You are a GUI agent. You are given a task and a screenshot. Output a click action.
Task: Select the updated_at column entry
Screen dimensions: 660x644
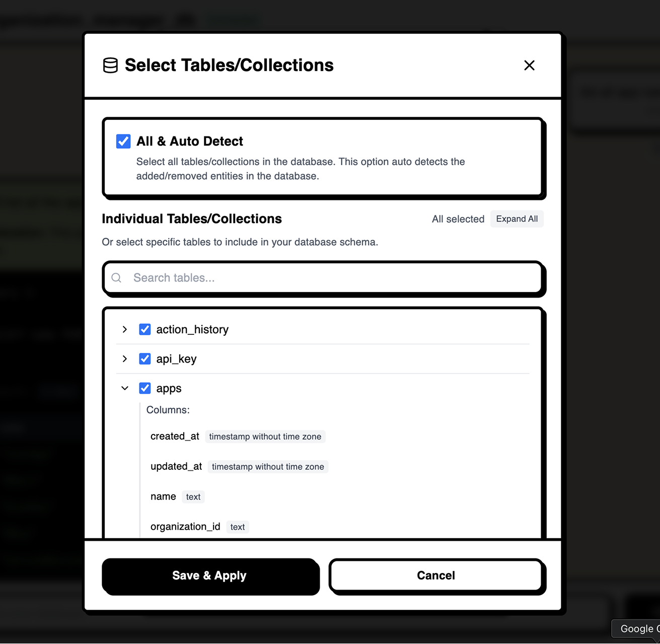pyautogui.click(x=176, y=466)
